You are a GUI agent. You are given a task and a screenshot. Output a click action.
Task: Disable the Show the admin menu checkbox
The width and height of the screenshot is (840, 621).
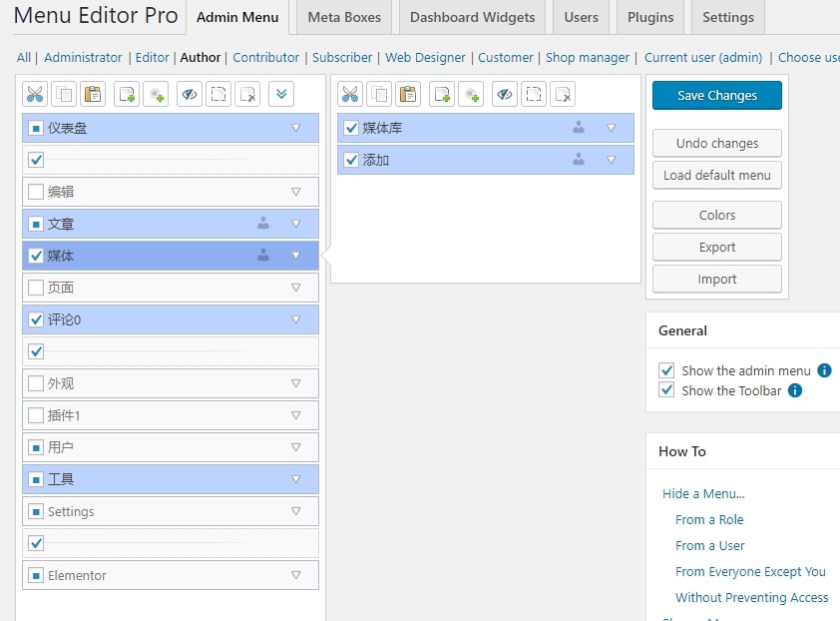click(667, 370)
